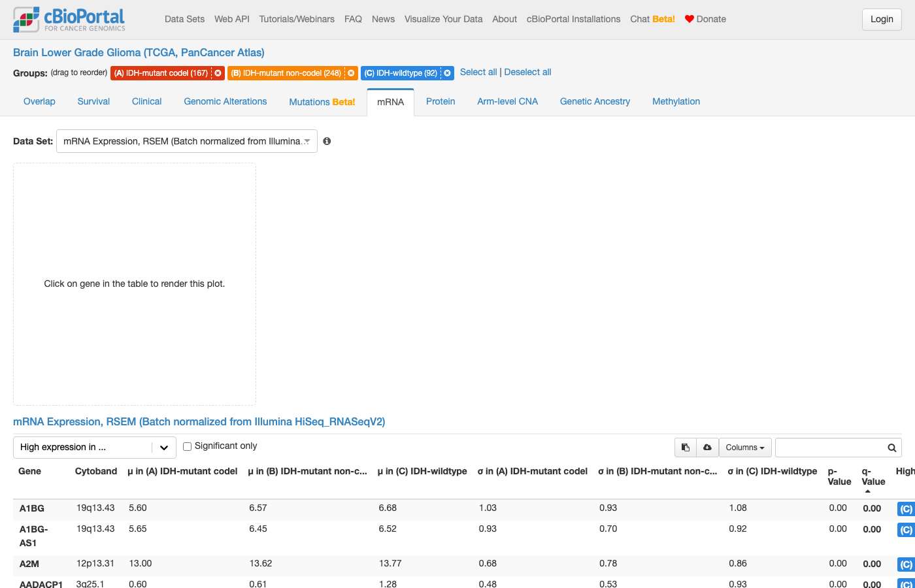Image resolution: width=915 pixels, height=588 pixels.
Task: Open the Arm-level CNA tab
Action: tap(508, 101)
